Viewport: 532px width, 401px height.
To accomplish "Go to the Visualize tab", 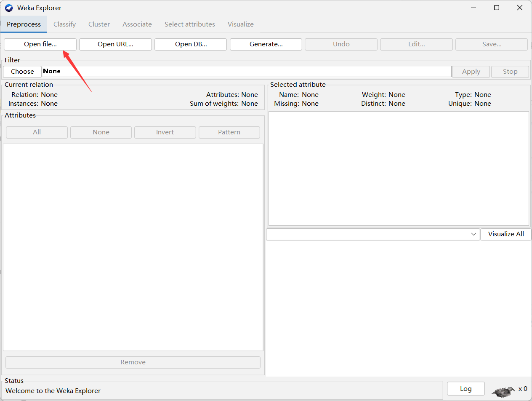I will [x=241, y=24].
